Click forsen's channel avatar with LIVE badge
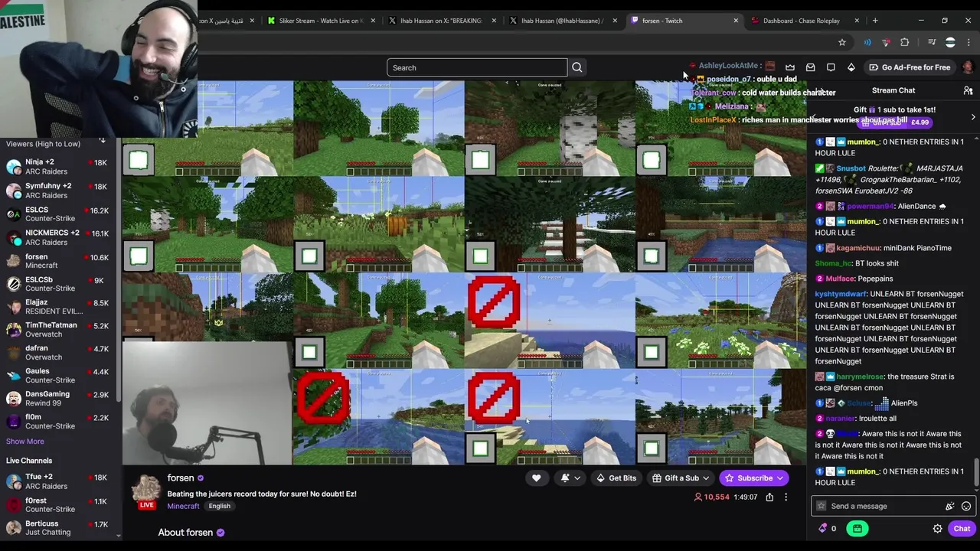The image size is (980, 551). (x=145, y=491)
